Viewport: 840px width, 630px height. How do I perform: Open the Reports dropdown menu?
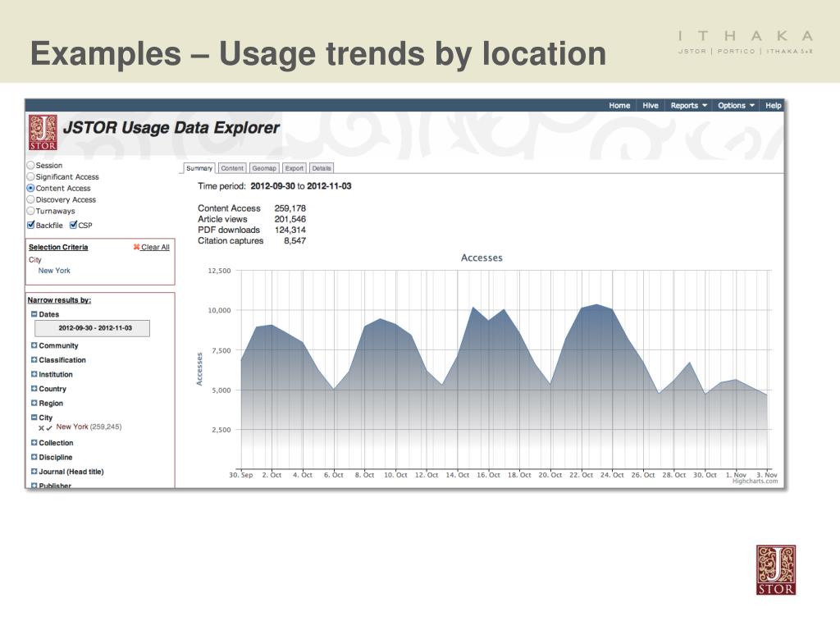click(688, 106)
